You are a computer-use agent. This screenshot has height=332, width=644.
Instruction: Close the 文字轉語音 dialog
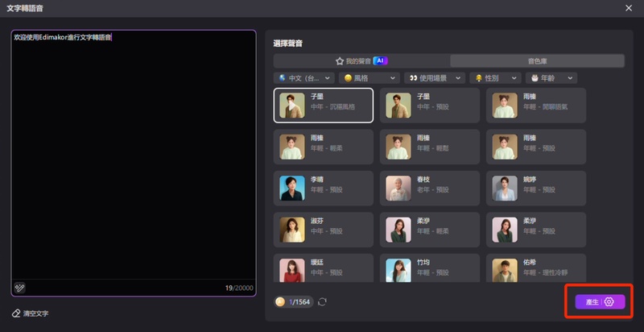pyautogui.click(x=628, y=8)
